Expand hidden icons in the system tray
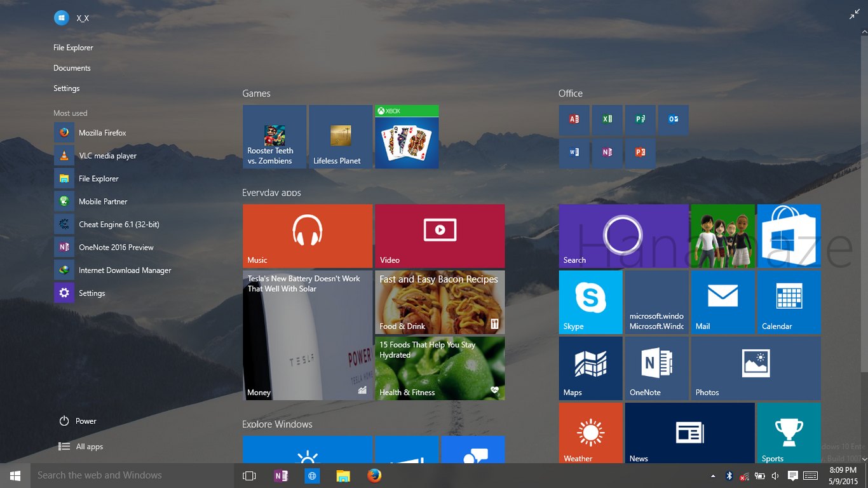 (x=712, y=475)
